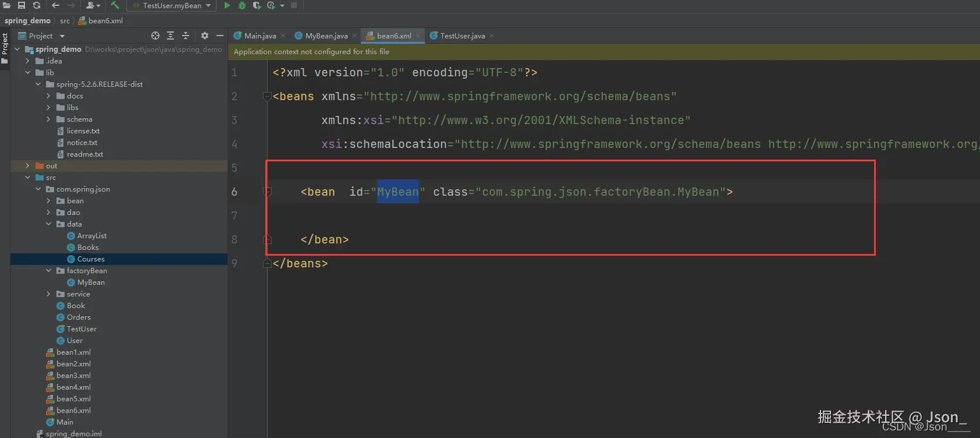Viewport: 980px width, 438px height.
Task: Expand the service package
Action: click(x=48, y=294)
